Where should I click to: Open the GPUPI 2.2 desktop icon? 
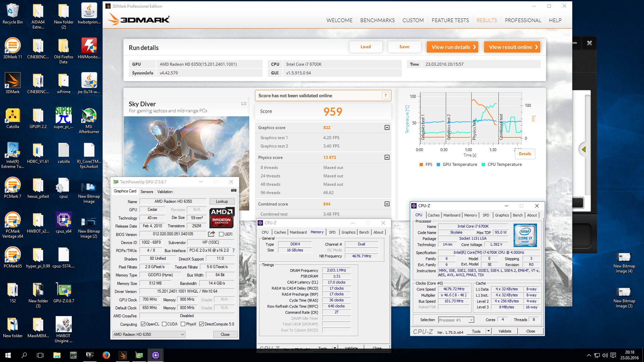(38, 118)
